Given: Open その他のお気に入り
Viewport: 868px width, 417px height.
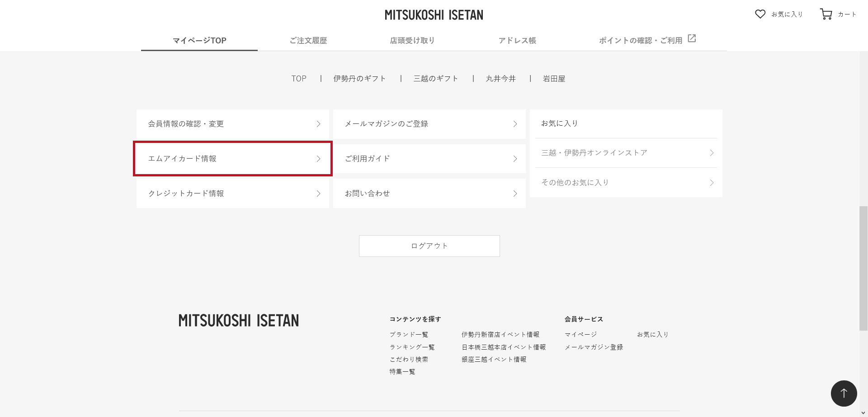Looking at the screenshot, I should coord(626,183).
